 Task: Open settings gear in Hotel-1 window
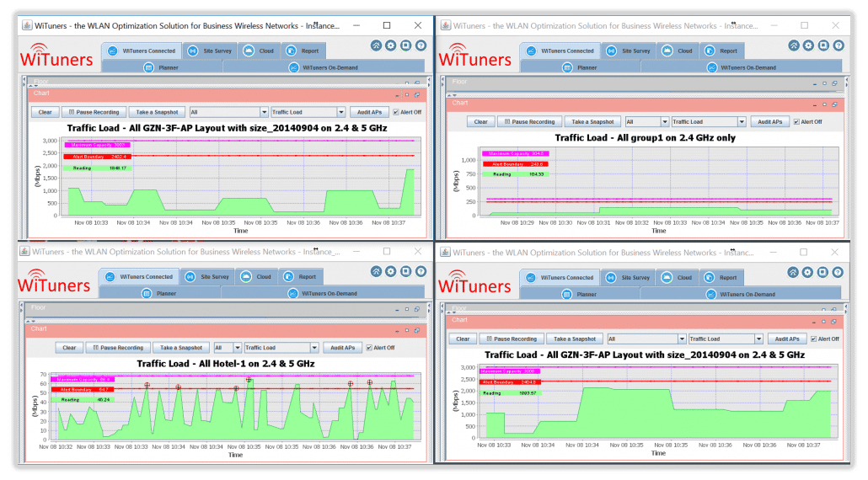coord(391,271)
